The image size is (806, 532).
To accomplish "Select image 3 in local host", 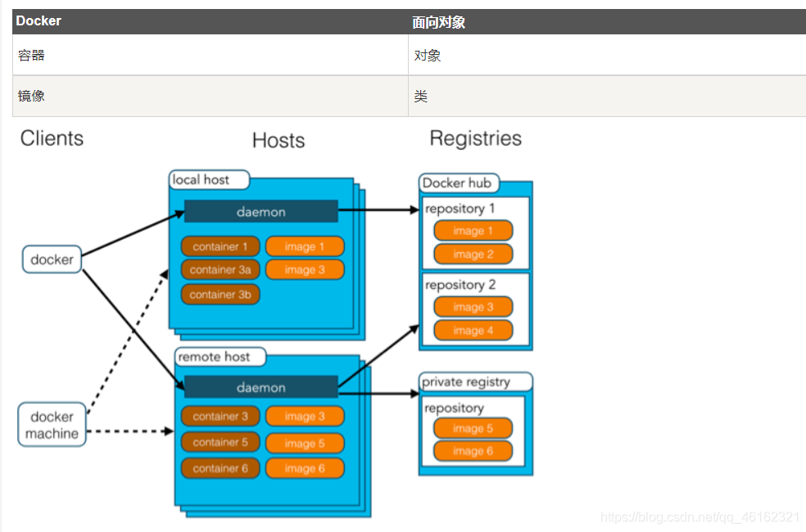I will (305, 269).
